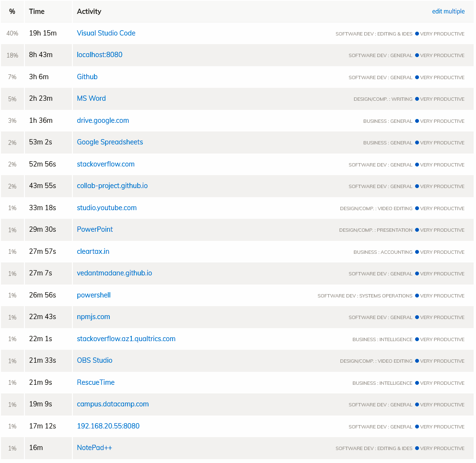Click the blue productivity dot for npmjs.com
476x463 pixels.
coord(417,317)
